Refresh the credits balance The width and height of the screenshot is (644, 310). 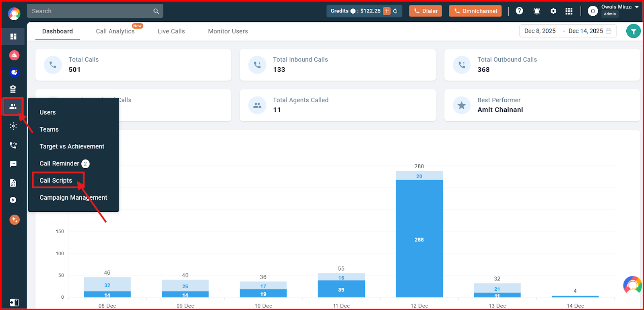395,11
